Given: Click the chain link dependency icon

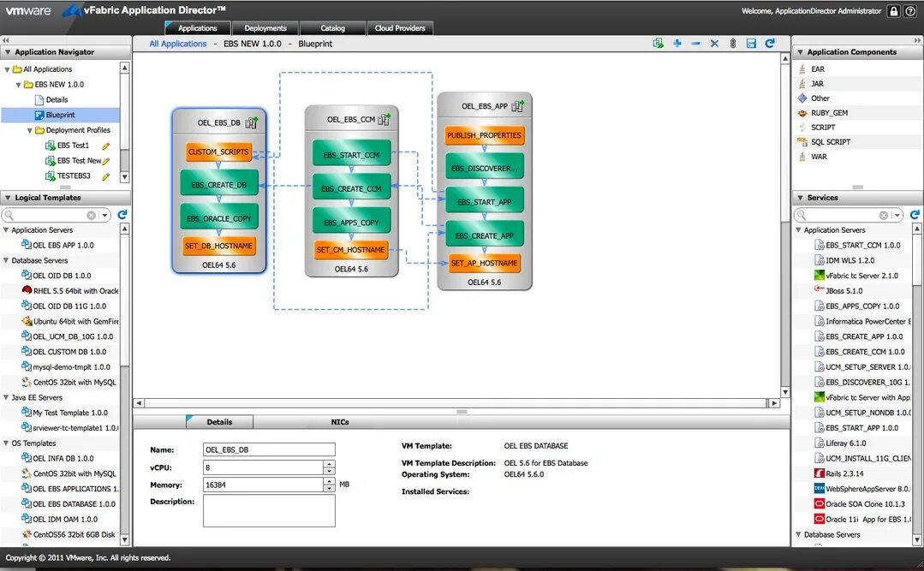Looking at the screenshot, I should click(x=733, y=44).
